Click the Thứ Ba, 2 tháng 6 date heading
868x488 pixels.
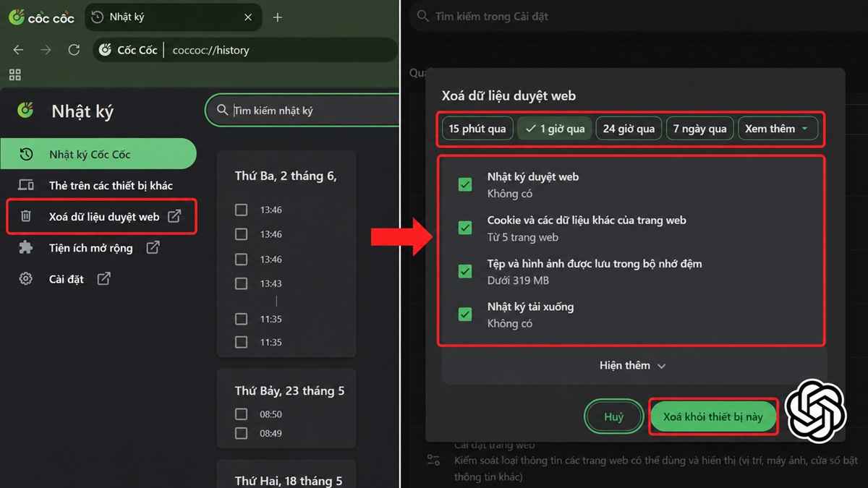point(286,176)
